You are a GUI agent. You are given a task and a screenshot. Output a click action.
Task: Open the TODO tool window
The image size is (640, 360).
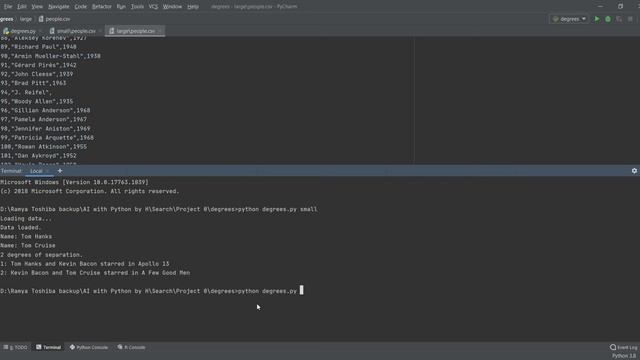pos(15,347)
